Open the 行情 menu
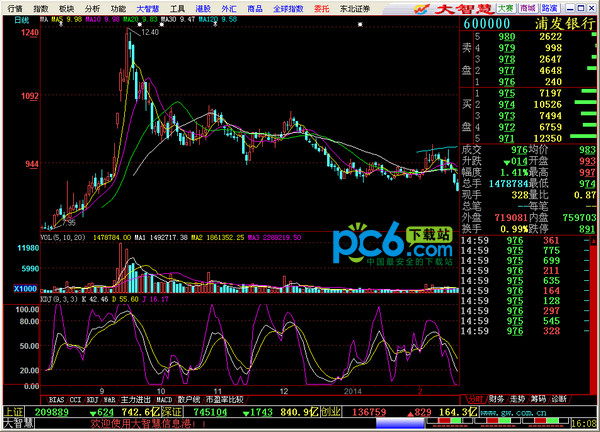 click(x=14, y=8)
